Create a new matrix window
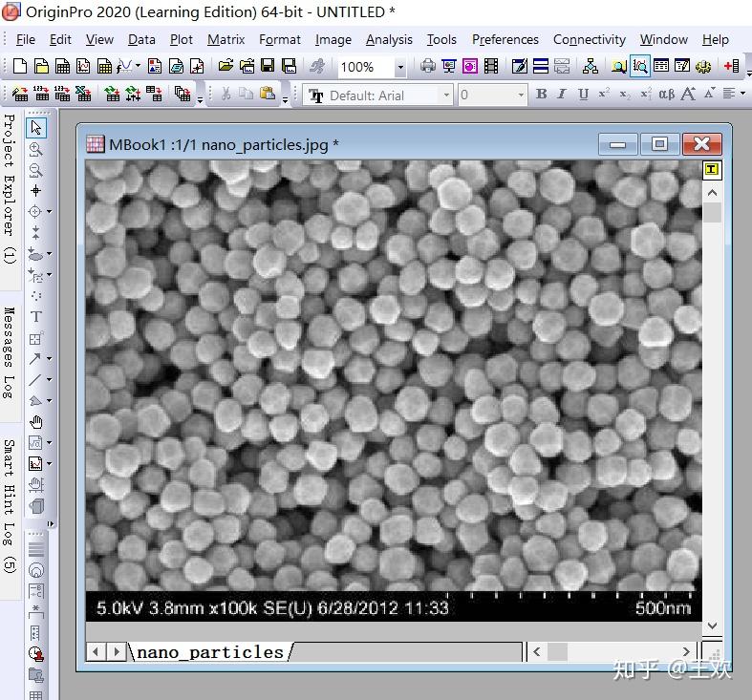752x700 pixels. (104, 66)
